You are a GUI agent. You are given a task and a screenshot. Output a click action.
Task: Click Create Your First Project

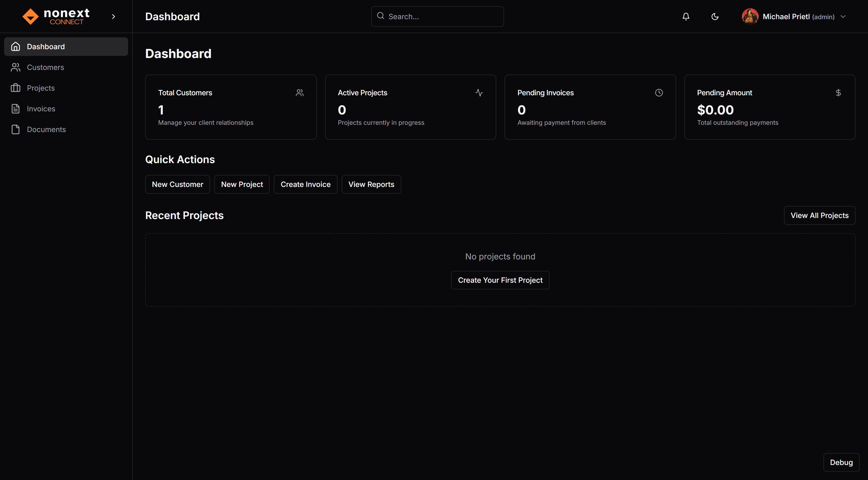[500, 280]
